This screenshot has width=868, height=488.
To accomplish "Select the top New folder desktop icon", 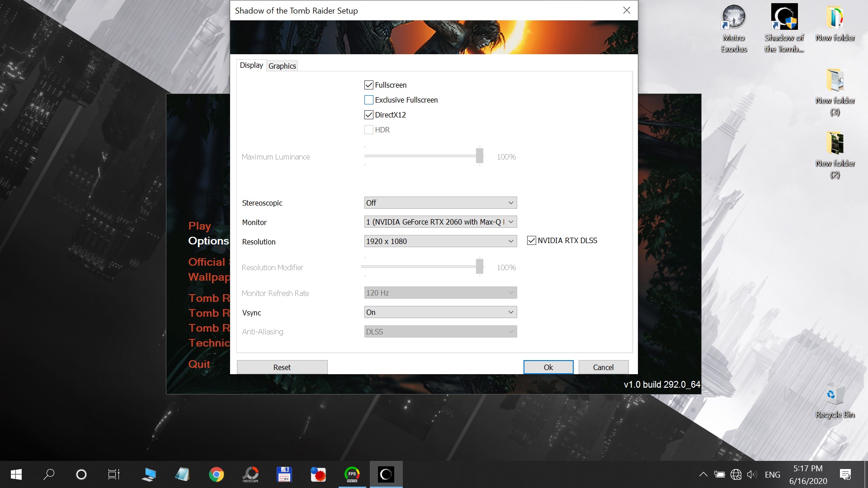I will coord(835,23).
